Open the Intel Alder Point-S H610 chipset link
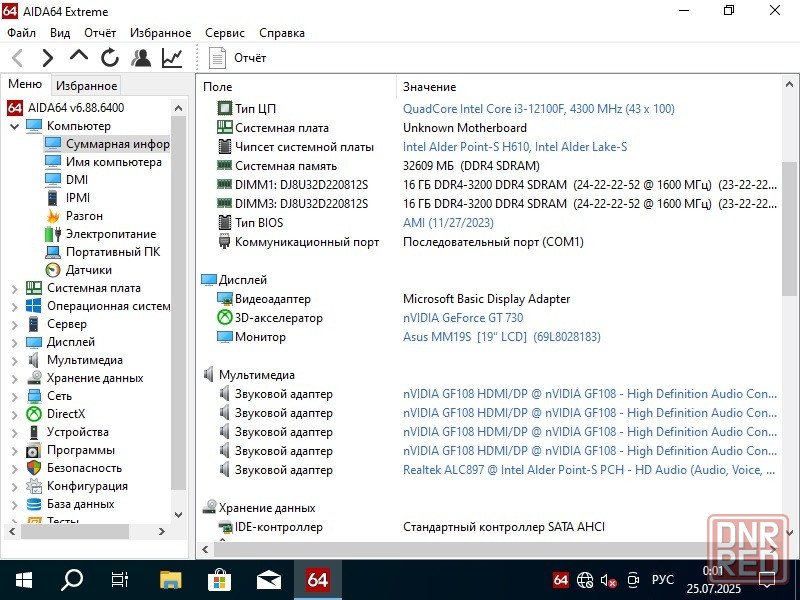 coord(515,147)
